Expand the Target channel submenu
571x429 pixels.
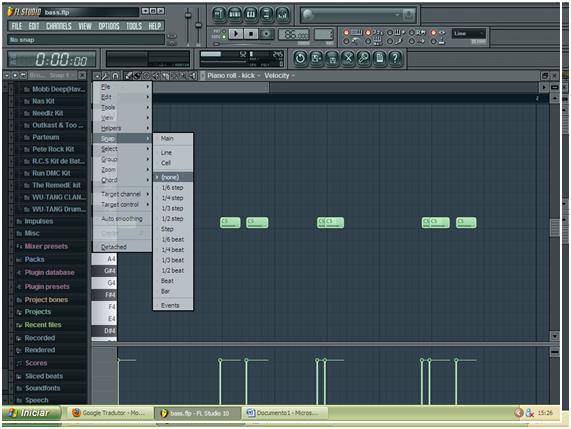pyautogui.click(x=122, y=194)
